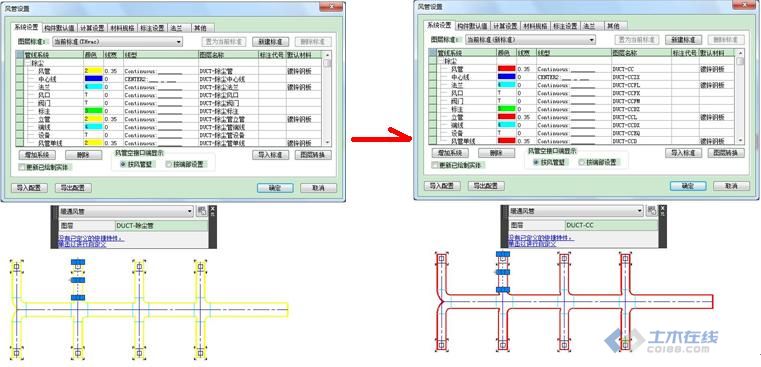Viewport: 761px width, 367px height.
Task: Enable 更新已绘制实体 checkbox in the EHvac standard dialog
Action: (22, 167)
